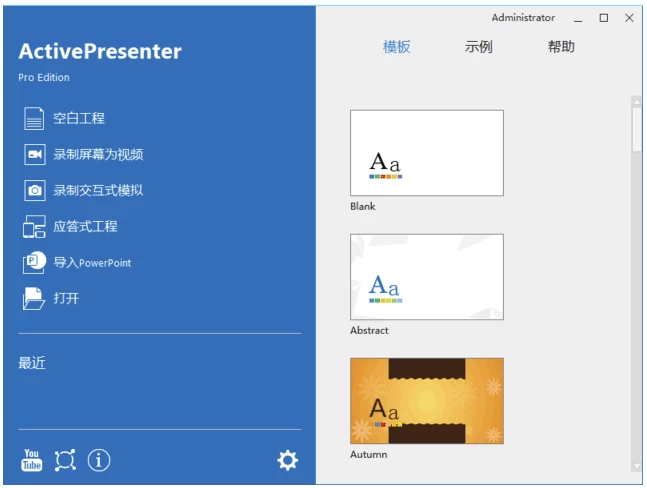647x488 pixels.
Task: Click the open folder icon
Action: point(34,298)
